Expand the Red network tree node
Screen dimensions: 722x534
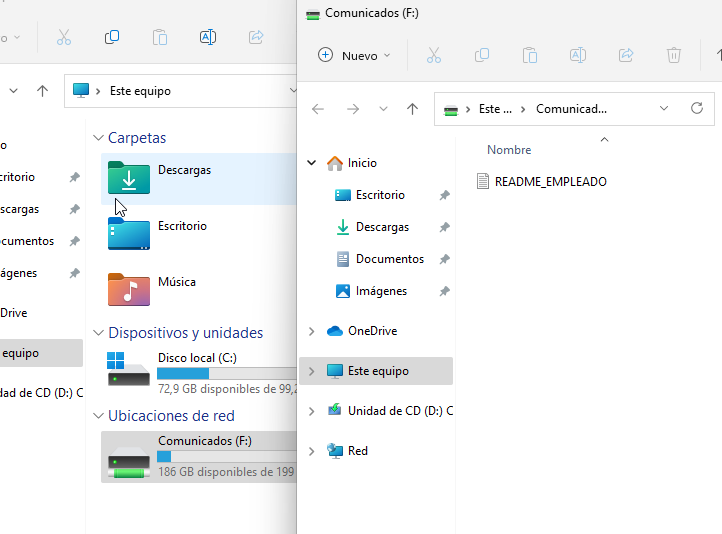pyautogui.click(x=312, y=451)
